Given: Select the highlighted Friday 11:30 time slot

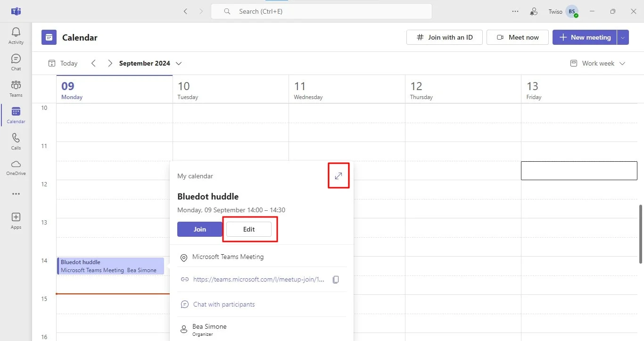Looking at the screenshot, I should click(579, 171).
